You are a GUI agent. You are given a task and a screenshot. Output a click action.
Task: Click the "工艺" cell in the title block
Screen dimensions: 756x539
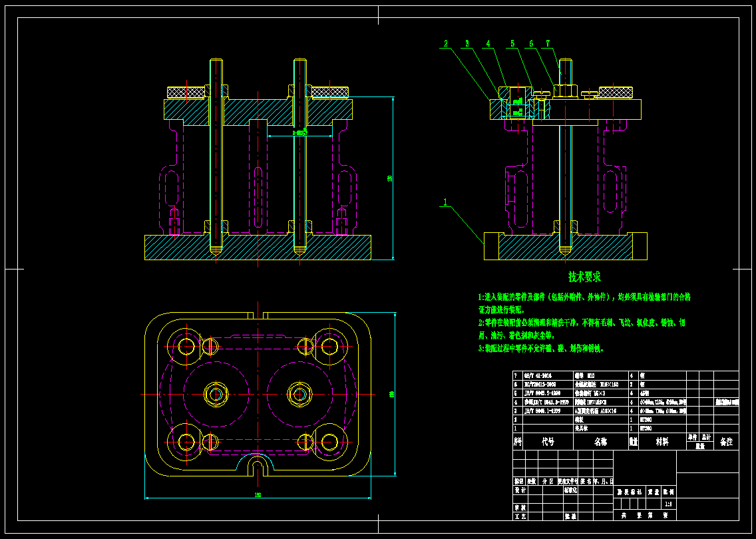pyautogui.click(x=520, y=516)
